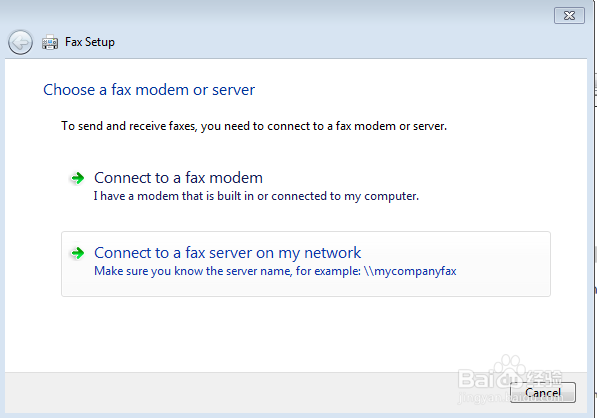Cancel the fax setup wizard
This screenshot has width=597, height=418.
[543, 392]
